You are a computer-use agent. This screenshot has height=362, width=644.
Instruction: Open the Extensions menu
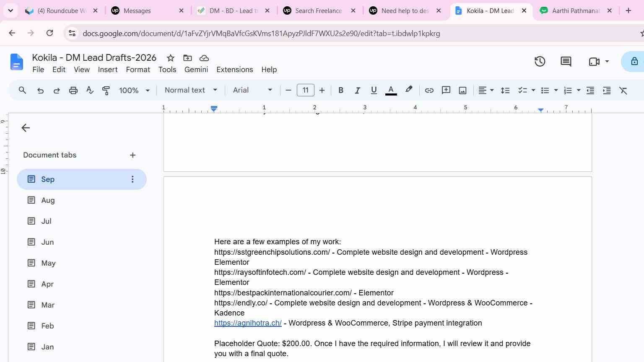pyautogui.click(x=234, y=70)
